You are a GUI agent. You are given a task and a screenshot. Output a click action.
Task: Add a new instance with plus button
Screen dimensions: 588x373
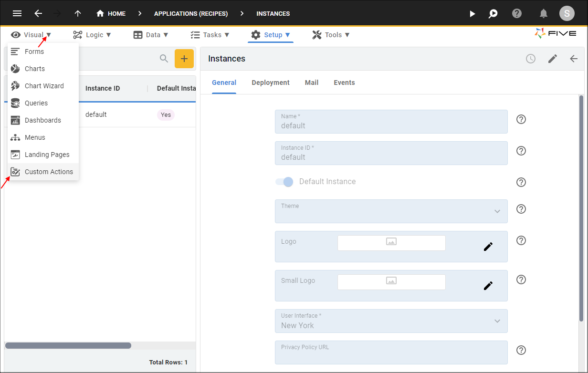[184, 59]
